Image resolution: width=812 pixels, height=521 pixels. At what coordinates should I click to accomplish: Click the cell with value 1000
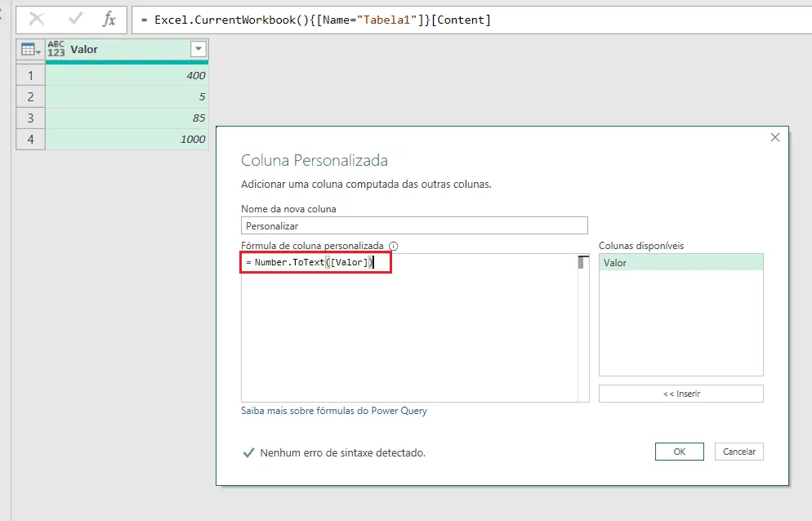pyautogui.click(x=127, y=140)
